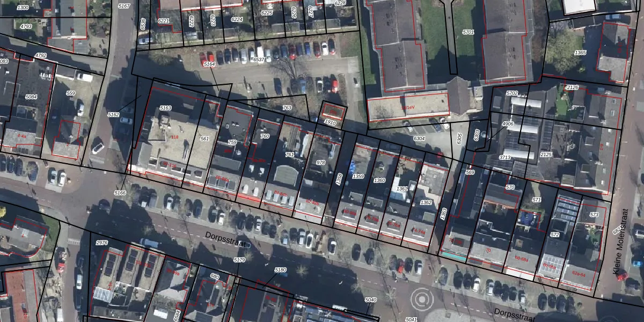This screenshot has width=644, height=322.
Task: Select parcel number 978
Action: click(320, 162)
